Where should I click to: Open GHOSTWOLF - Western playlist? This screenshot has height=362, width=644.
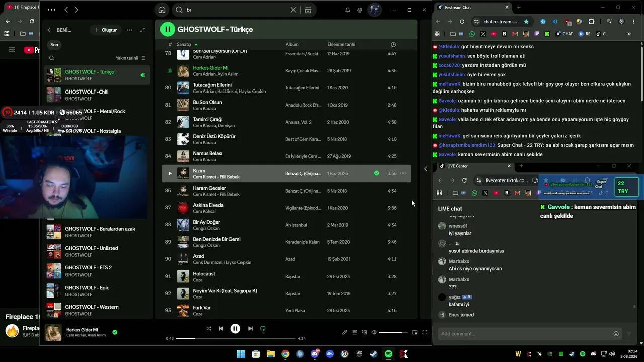tap(98, 310)
